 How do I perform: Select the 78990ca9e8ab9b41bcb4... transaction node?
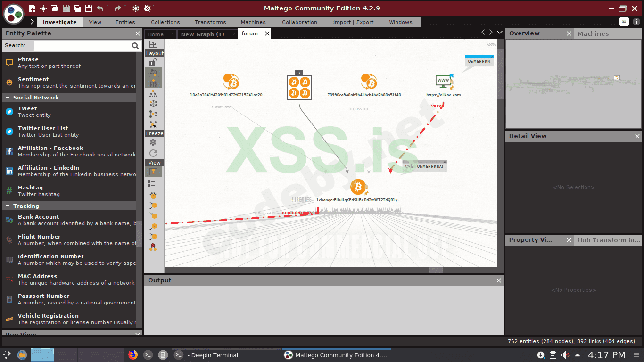click(x=369, y=81)
